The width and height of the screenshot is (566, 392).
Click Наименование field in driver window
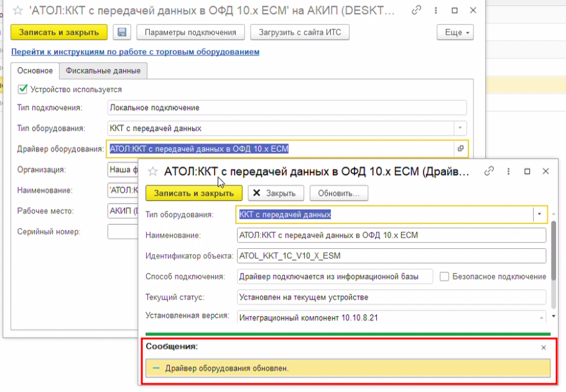(x=392, y=235)
